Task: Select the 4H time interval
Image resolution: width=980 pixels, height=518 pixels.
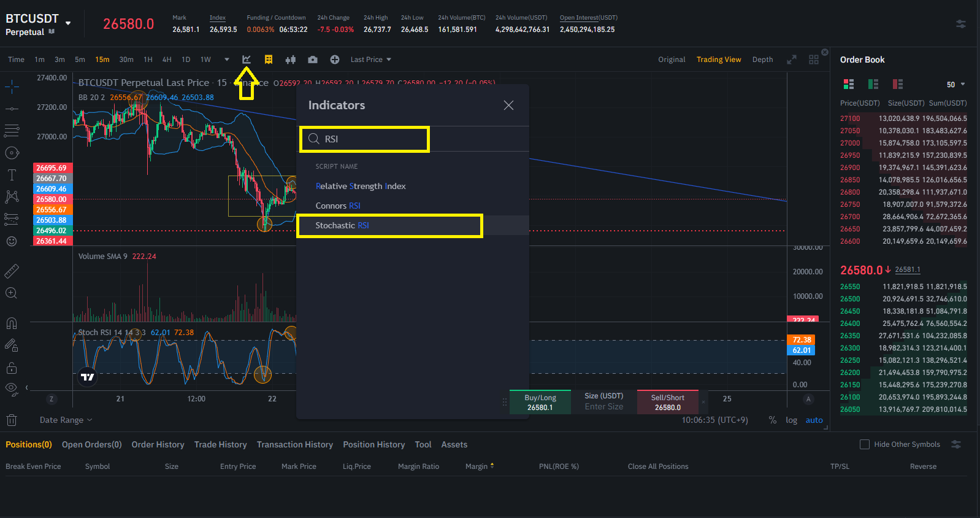Action: coord(167,60)
